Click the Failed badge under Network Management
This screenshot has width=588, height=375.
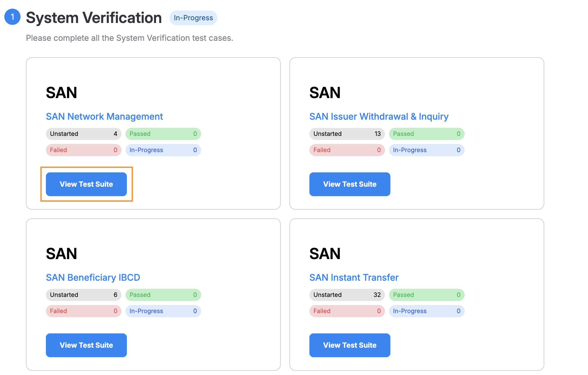(x=83, y=150)
